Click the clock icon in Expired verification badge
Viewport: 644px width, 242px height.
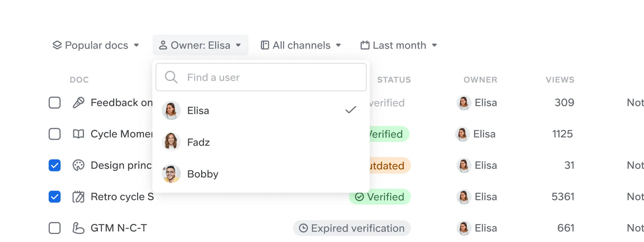(303, 228)
